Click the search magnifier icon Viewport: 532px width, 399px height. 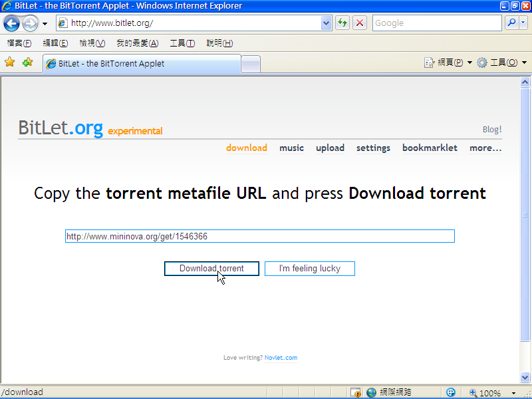(x=511, y=23)
